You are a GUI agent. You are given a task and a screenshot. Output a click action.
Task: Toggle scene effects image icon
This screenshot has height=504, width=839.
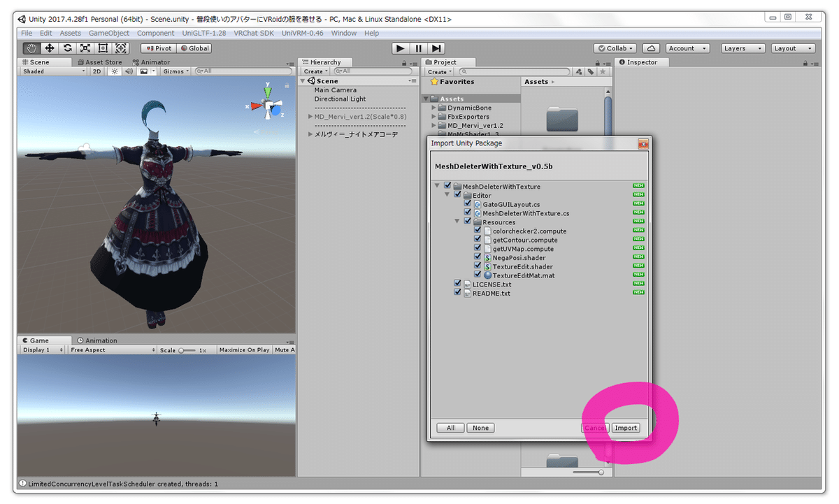pyautogui.click(x=144, y=71)
